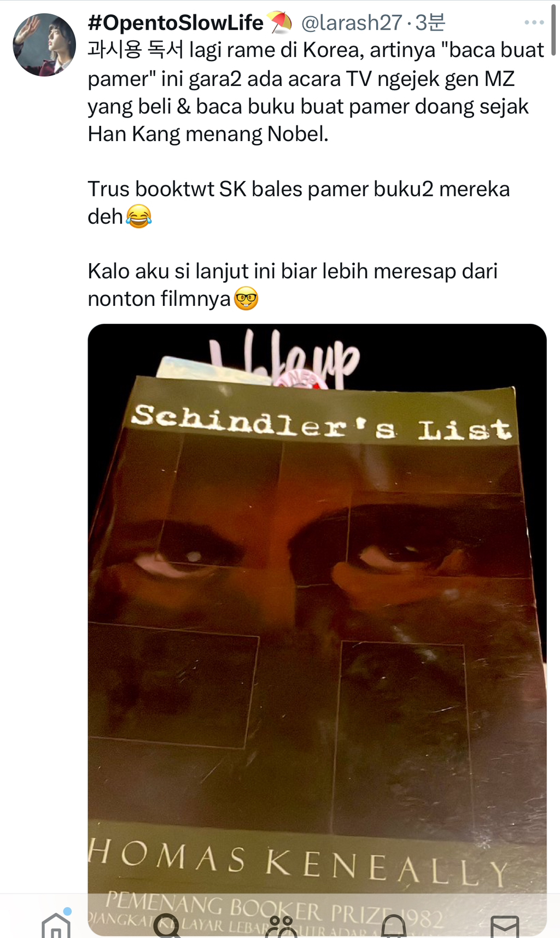Tap the laughing emoji after 'deh'

click(x=138, y=217)
